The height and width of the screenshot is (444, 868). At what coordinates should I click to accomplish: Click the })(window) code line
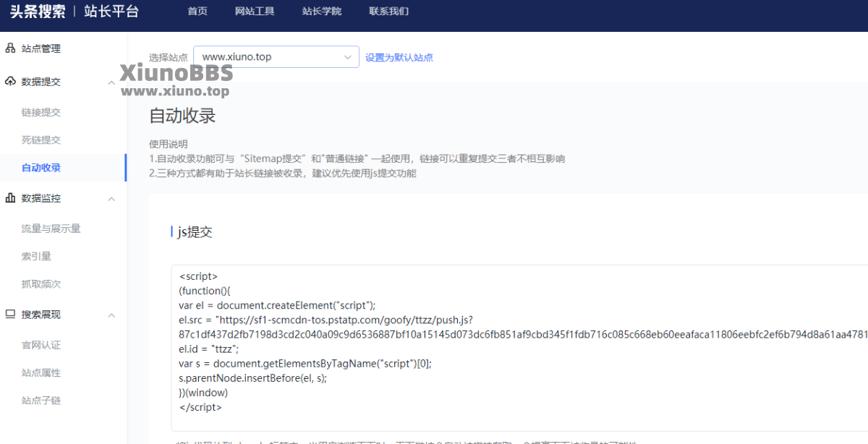(x=203, y=393)
